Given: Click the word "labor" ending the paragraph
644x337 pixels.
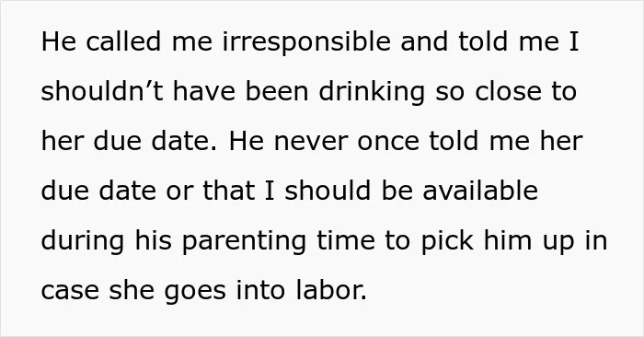Looking at the screenshot, I should pos(331,290).
